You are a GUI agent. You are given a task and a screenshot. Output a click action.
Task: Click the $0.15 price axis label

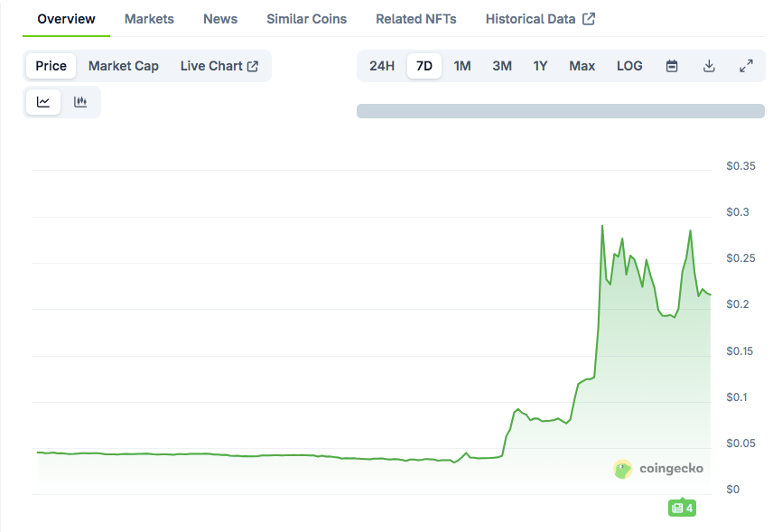[x=740, y=351]
